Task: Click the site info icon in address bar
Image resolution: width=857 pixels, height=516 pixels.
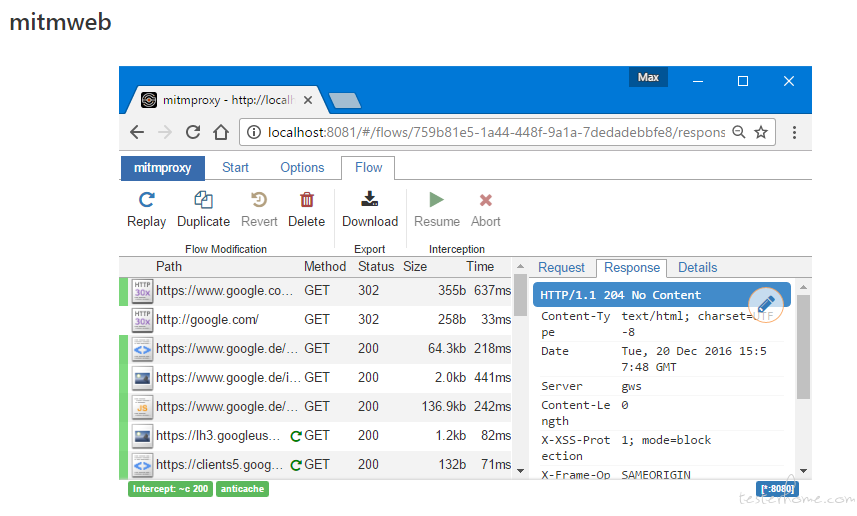Action: coord(254,132)
